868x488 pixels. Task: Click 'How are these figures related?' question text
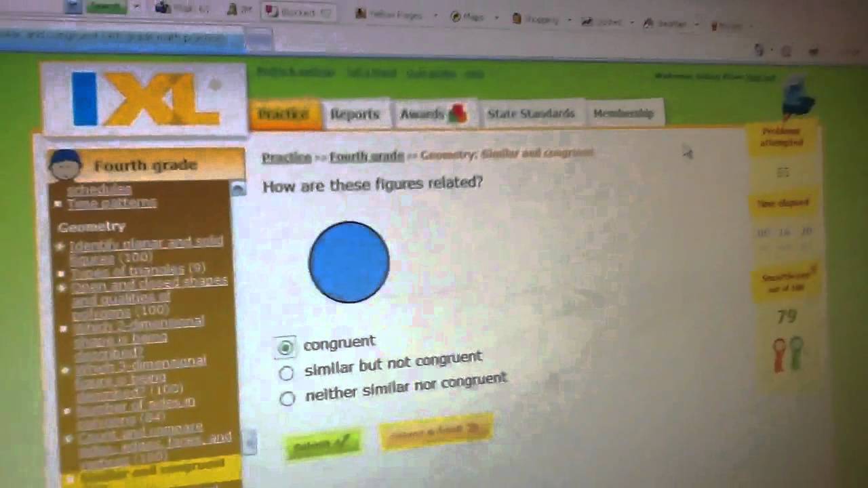click(372, 184)
